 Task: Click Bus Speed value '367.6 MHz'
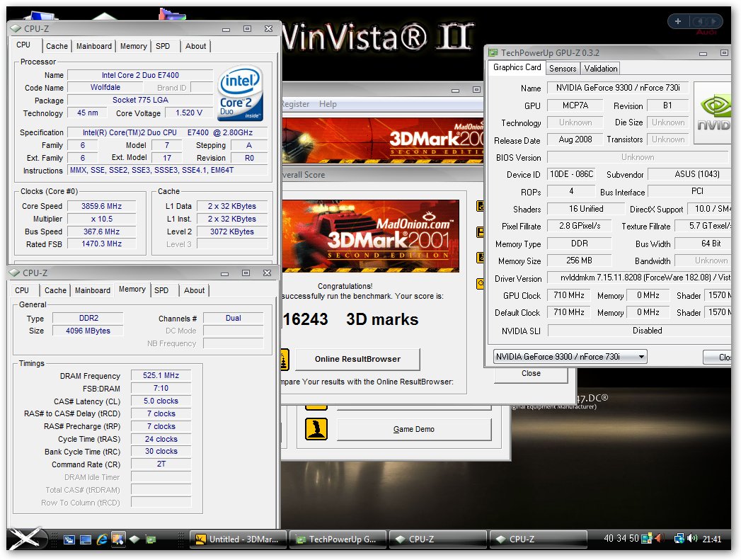102,232
